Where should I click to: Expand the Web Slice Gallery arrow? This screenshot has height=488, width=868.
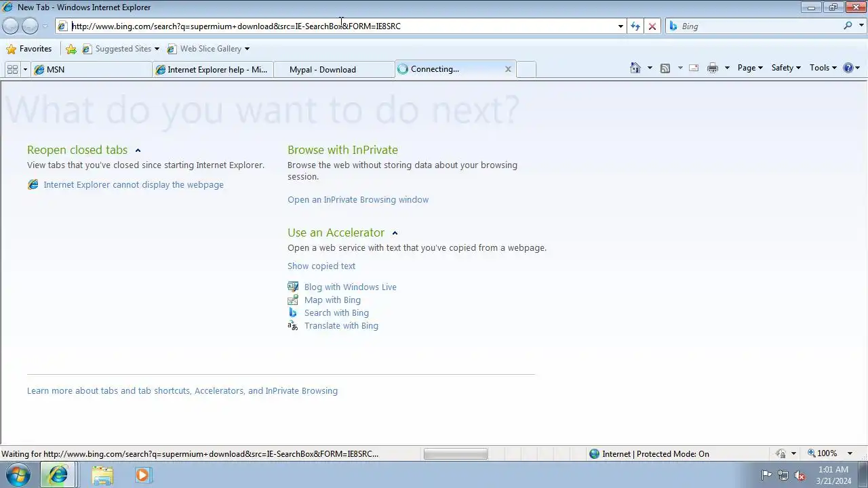pyautogui.click(x=247, y=49)
